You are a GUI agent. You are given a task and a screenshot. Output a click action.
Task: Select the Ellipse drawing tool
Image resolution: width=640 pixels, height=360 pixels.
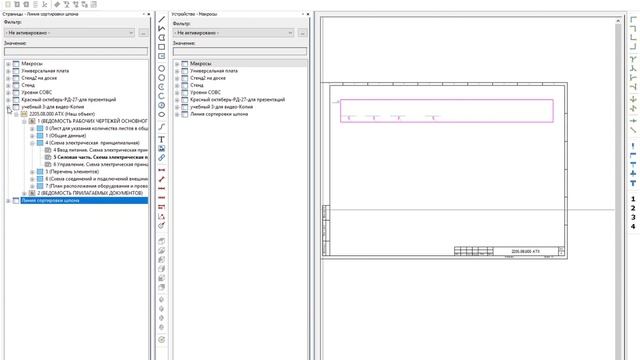click(162, 115)
